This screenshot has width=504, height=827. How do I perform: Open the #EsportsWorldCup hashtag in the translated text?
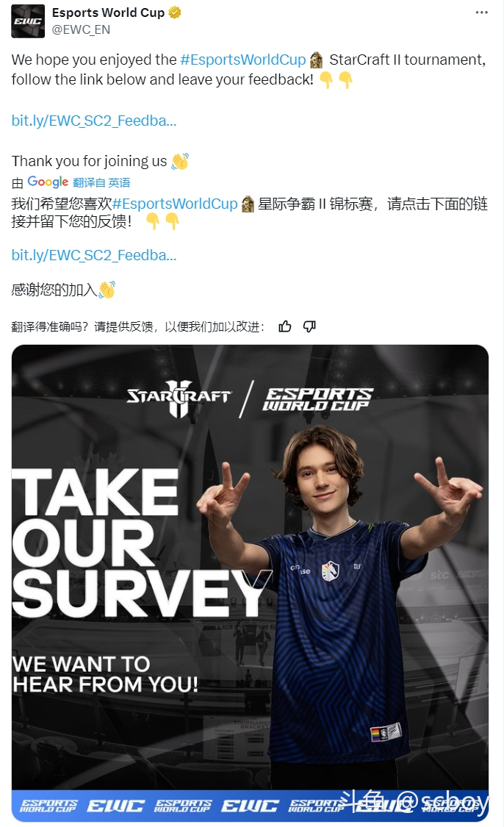[175, 204]
